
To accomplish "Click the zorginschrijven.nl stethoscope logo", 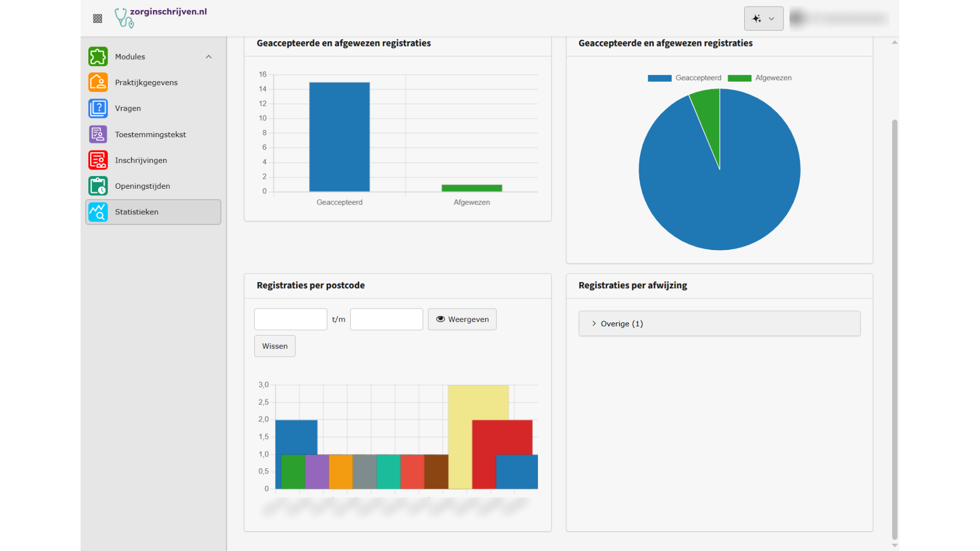I will 124,18.
